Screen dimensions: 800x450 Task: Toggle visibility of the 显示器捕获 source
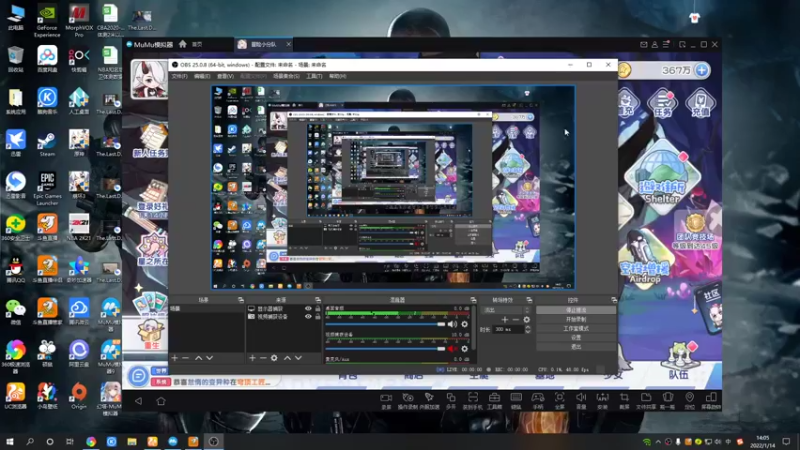308,309
